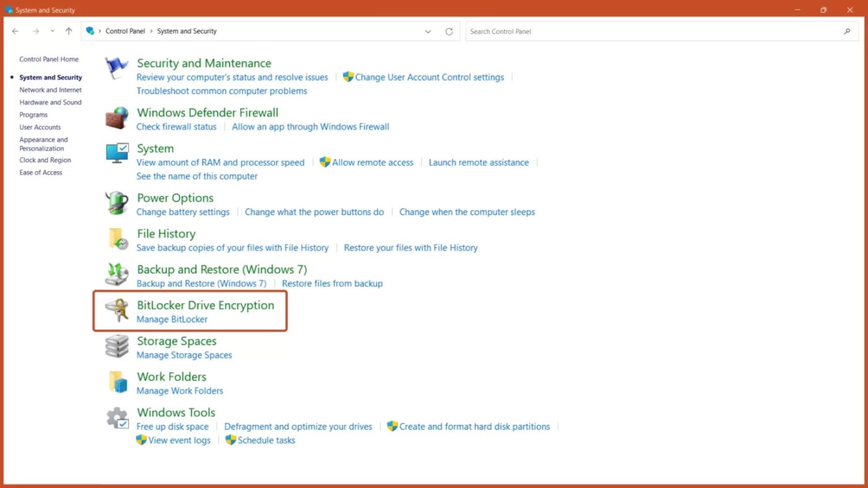Click Manage Storage Spaces link
This screenshot has width=868, height=488.
click(x=184, y=355)
